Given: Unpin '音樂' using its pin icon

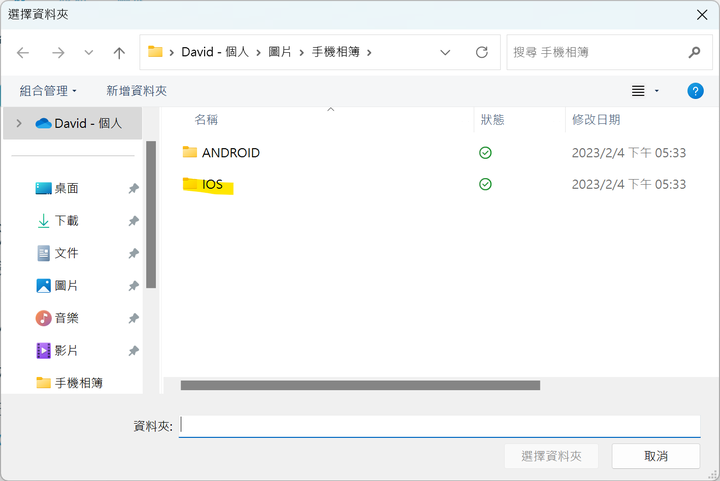Looking at the screenshot, I should 134,318.
